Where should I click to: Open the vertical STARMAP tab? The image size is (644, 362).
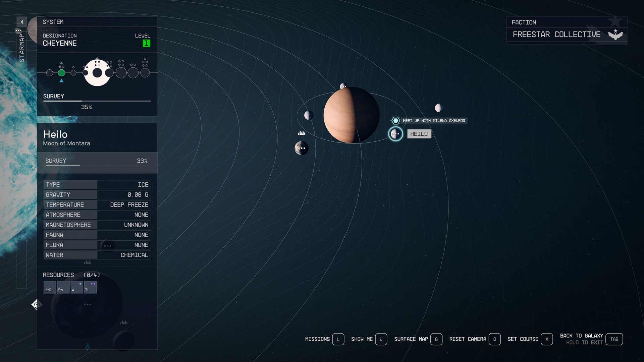click(22, 48)
